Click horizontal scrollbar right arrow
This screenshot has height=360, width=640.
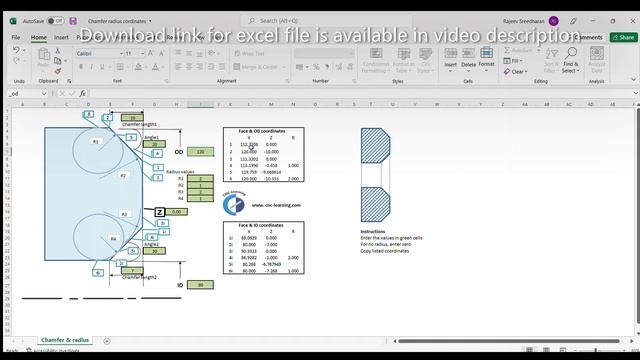pos(631,341)
